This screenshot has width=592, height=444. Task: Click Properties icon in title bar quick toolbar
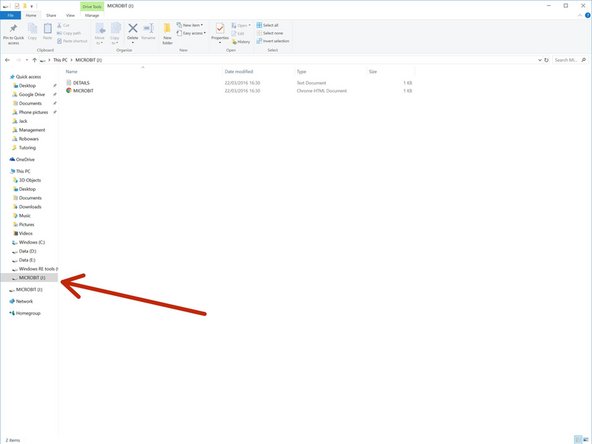pyautogui.click(x=17, y=6)
